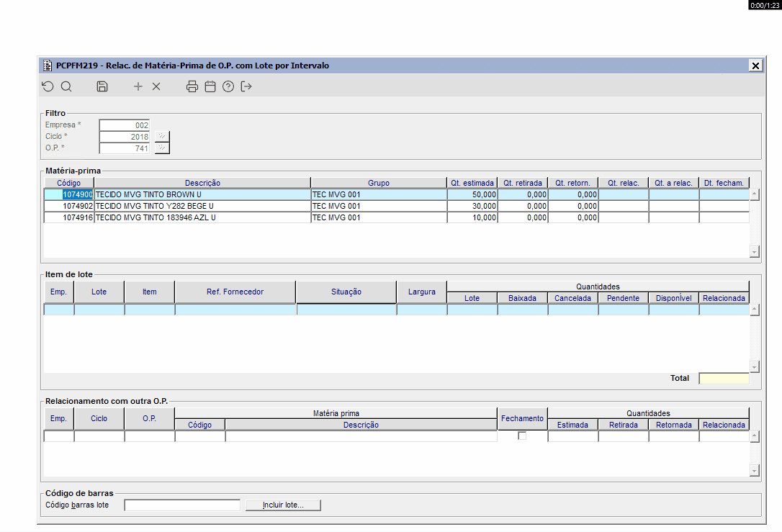Click the Qt. relac. column header

tap(624, 183)
